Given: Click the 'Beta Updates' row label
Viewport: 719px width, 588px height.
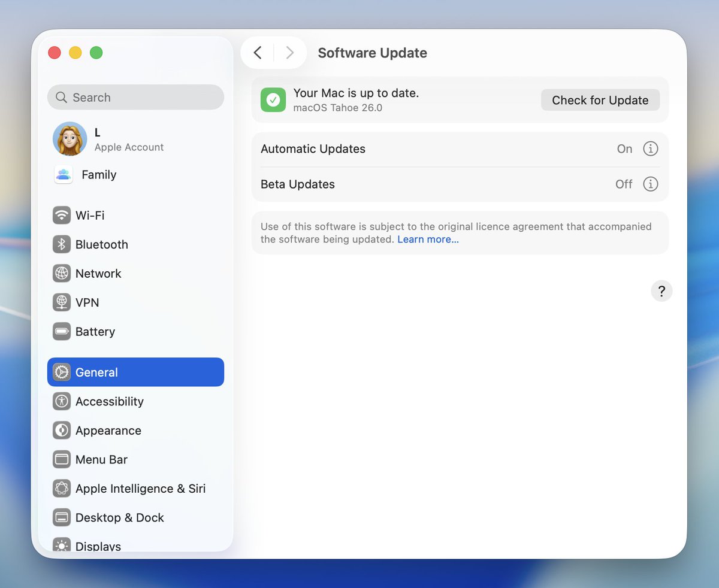Looking at the screenshot, I should pyautogui.click(x=298, y=184).
